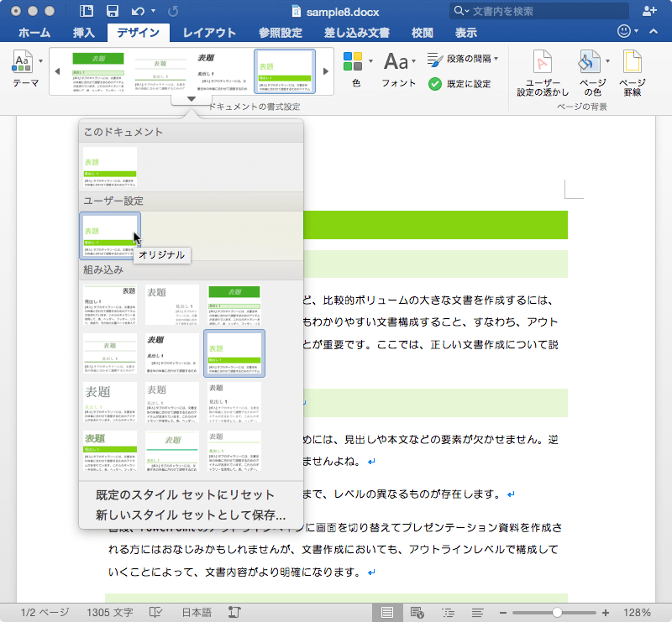Select the bold green 表題 bottom-row style
This screenshot has height=622, width=672.
[x=110, y=451]
